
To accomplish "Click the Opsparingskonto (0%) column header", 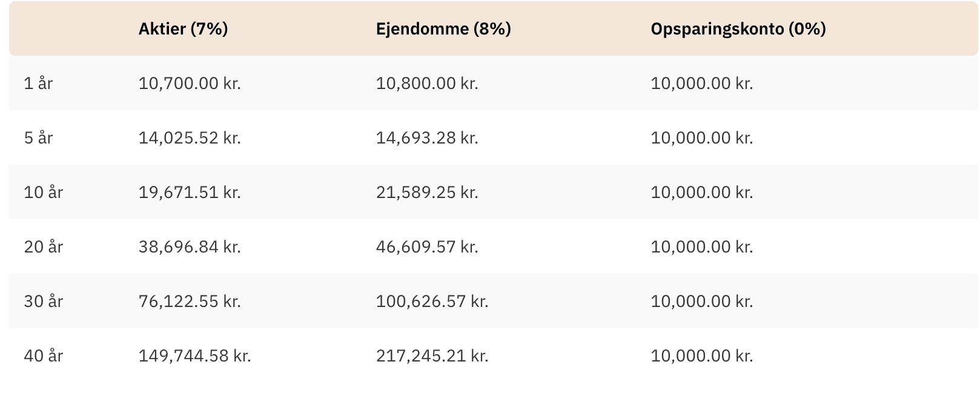I will click(738, 29).
